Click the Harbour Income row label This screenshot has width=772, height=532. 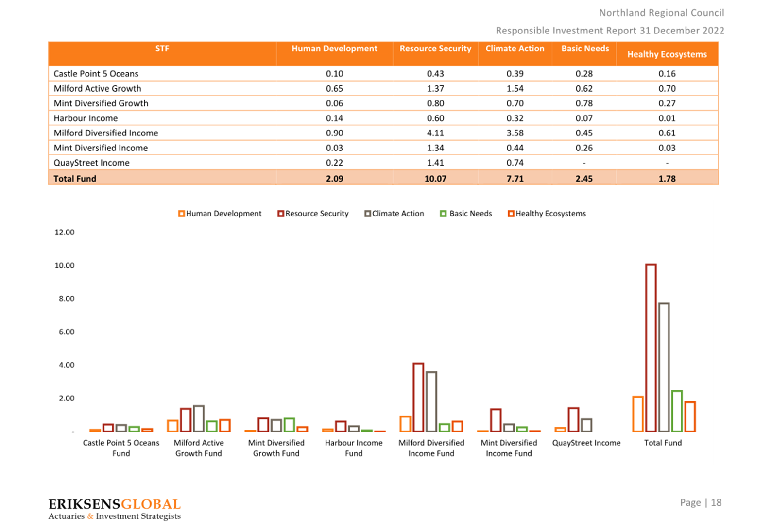click(x=86, y=118)
